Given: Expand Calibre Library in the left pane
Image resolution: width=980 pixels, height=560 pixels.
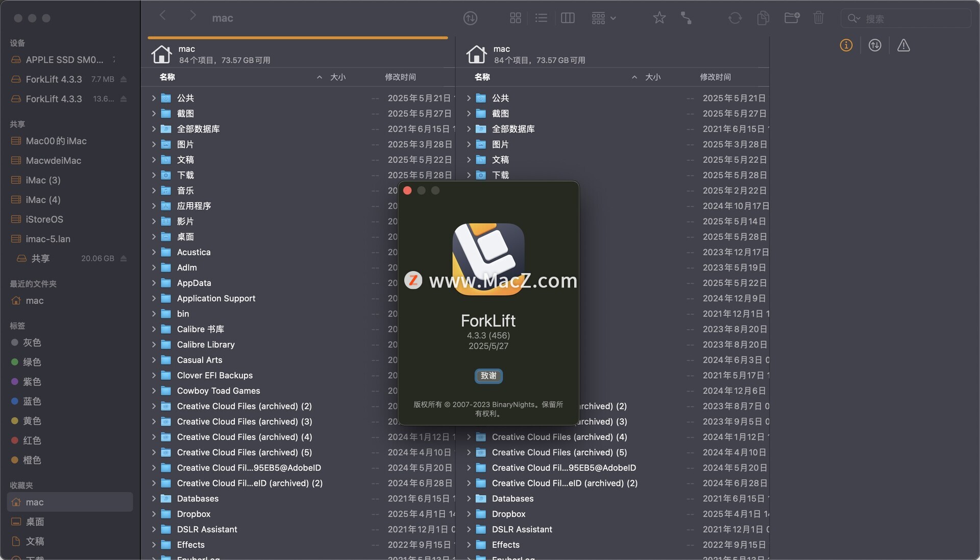Looking at the screenshot, I should [x=154, y=345].
